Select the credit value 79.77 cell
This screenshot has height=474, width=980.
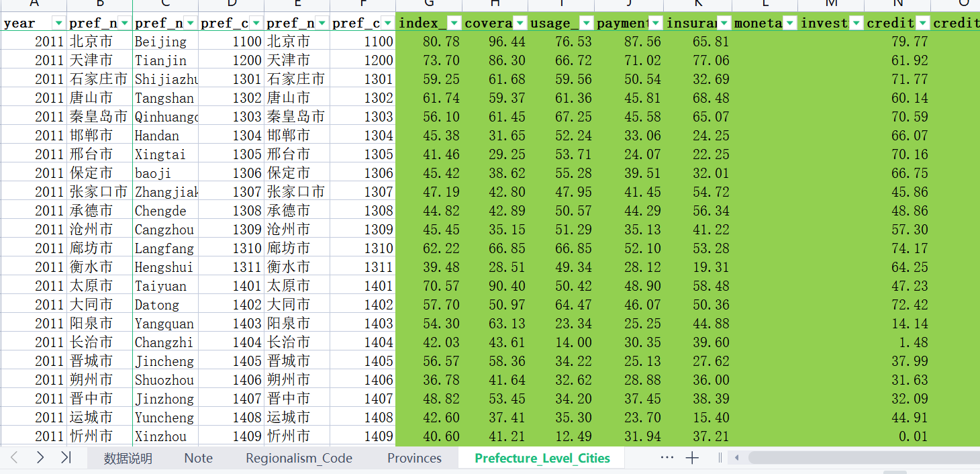pyautogui.click(x=897, y=42)
